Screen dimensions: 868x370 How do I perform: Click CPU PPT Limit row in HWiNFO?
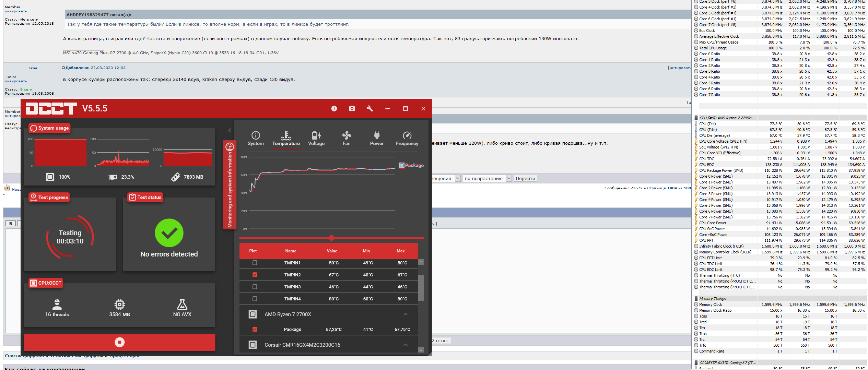click(779, 258)
